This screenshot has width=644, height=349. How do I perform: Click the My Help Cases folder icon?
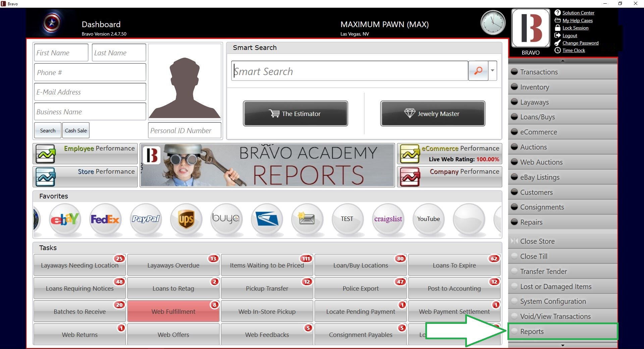click(557, 20)
